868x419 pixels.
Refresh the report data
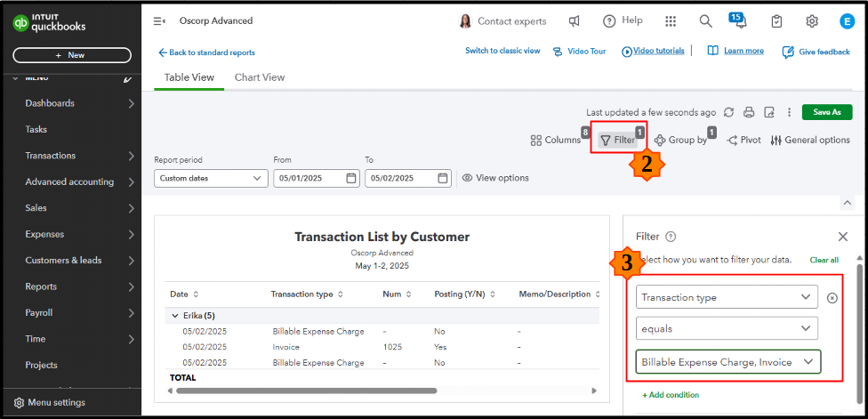pyautogui.click(x=728, y=112)
